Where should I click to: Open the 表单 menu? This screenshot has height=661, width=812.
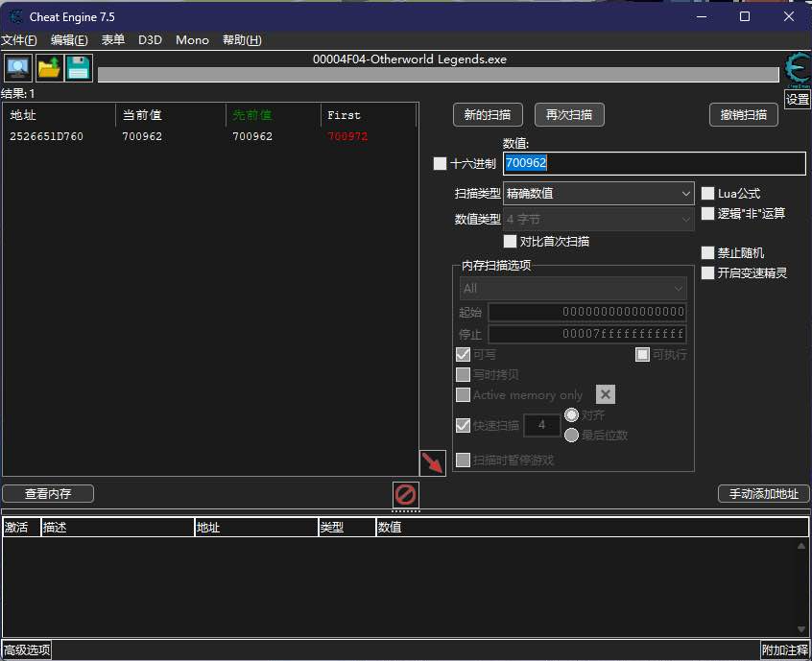[x=113, y=40]
